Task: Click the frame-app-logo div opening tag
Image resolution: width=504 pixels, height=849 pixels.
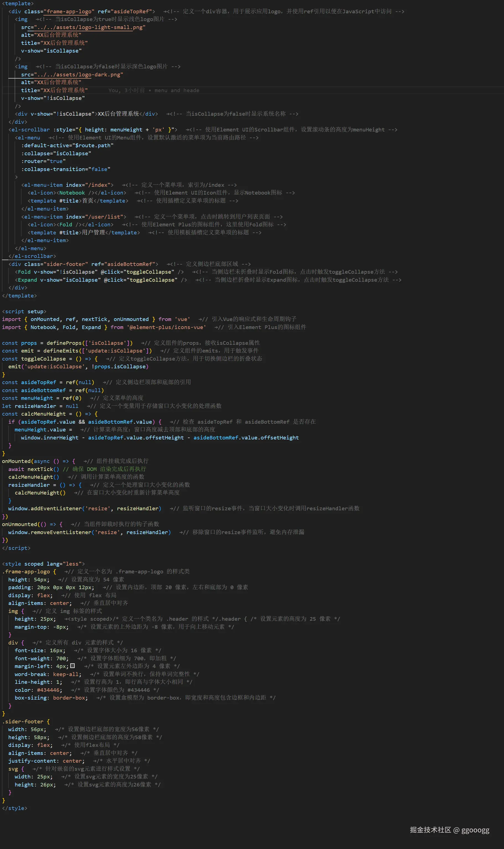Action: tap(82, 11)
